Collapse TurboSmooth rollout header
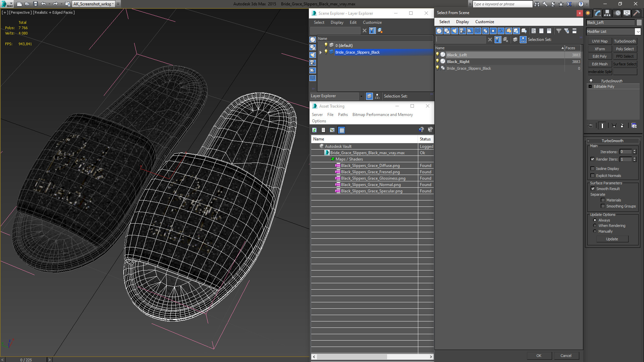Image resolution: width=644 pixels, height=362 pixels. click(x=612, y=141)
